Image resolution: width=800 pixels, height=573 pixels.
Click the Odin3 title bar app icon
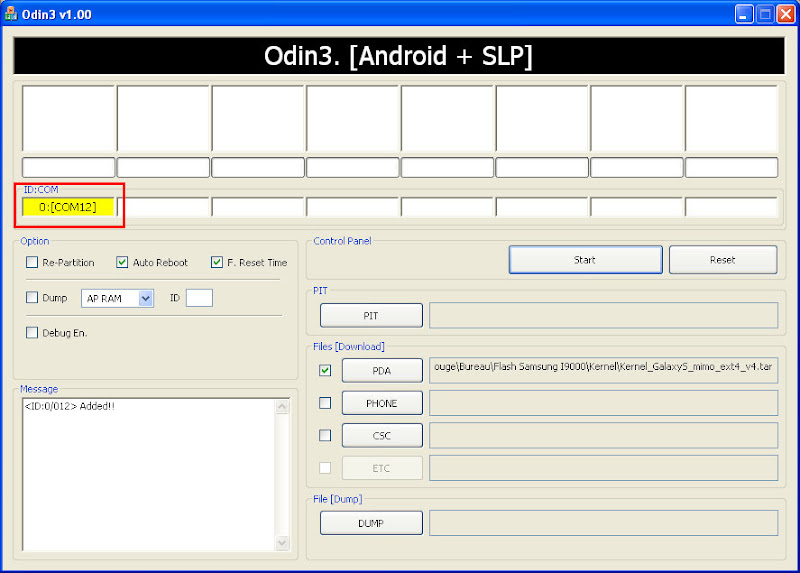[x=11, y=14]
